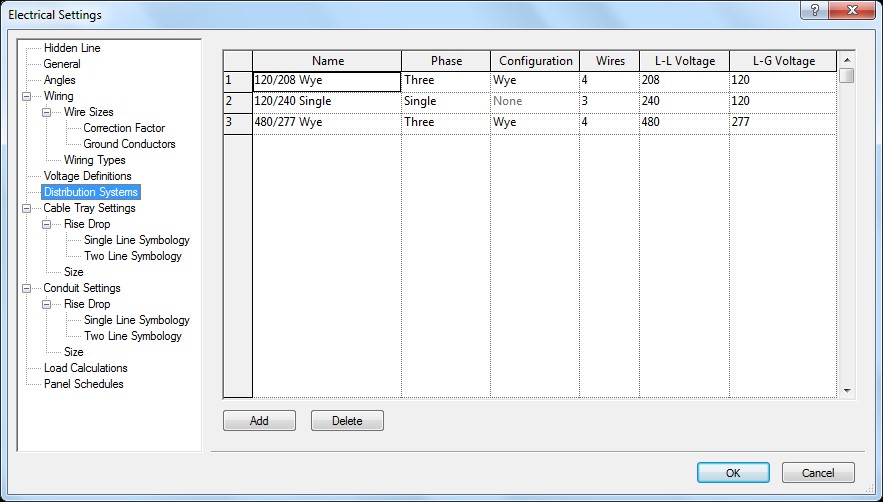Open Correction Factor settings
Image resolution: width=883 pixels, height=502 pixels.
click(124, 128)
